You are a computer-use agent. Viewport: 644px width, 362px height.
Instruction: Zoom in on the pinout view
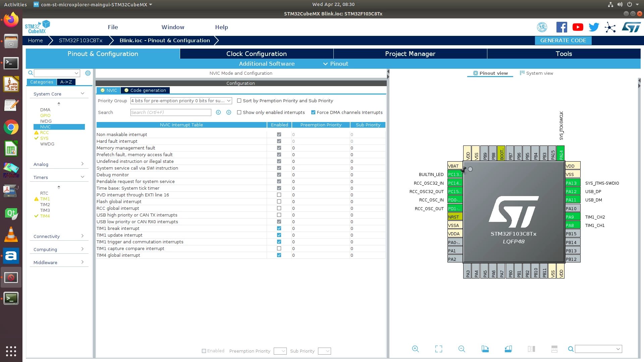415,349
